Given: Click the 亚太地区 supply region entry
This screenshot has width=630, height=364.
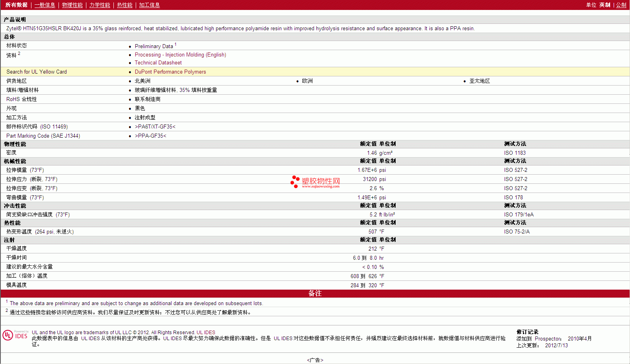Looking at the screenshot, I should (480, 81).
